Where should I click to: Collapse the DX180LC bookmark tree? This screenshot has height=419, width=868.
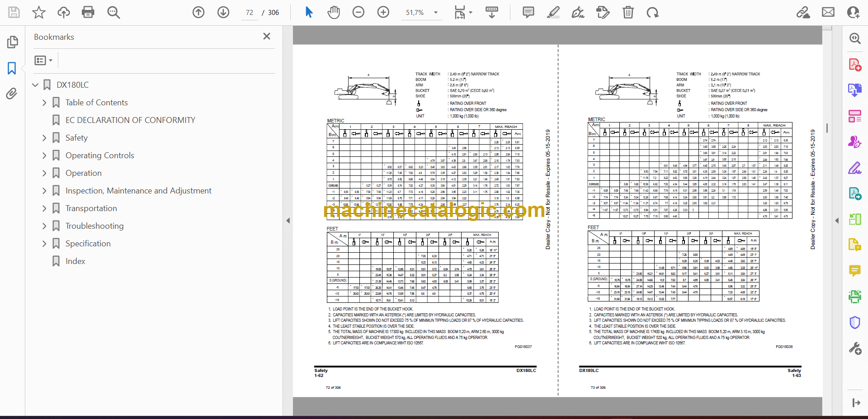click(35, 85)
